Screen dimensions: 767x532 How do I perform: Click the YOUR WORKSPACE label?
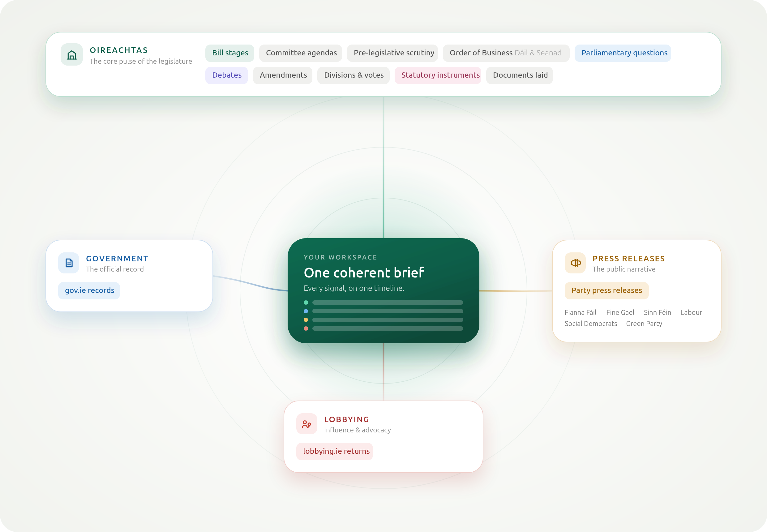click(340, 257)
